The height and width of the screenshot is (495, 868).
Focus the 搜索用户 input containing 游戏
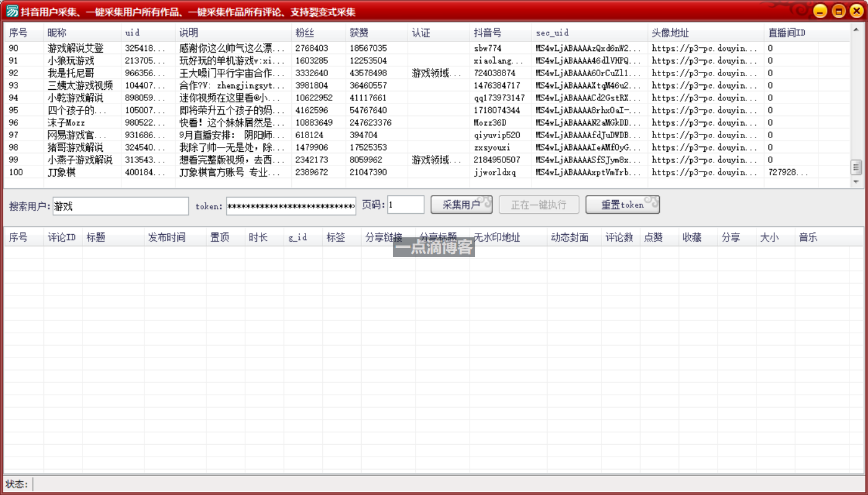click(120, 206)
